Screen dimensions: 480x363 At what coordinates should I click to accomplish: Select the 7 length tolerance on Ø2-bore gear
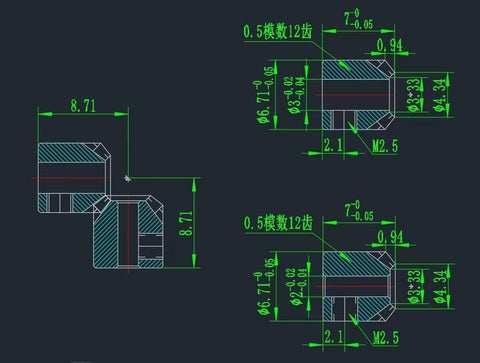pos(359,211)
